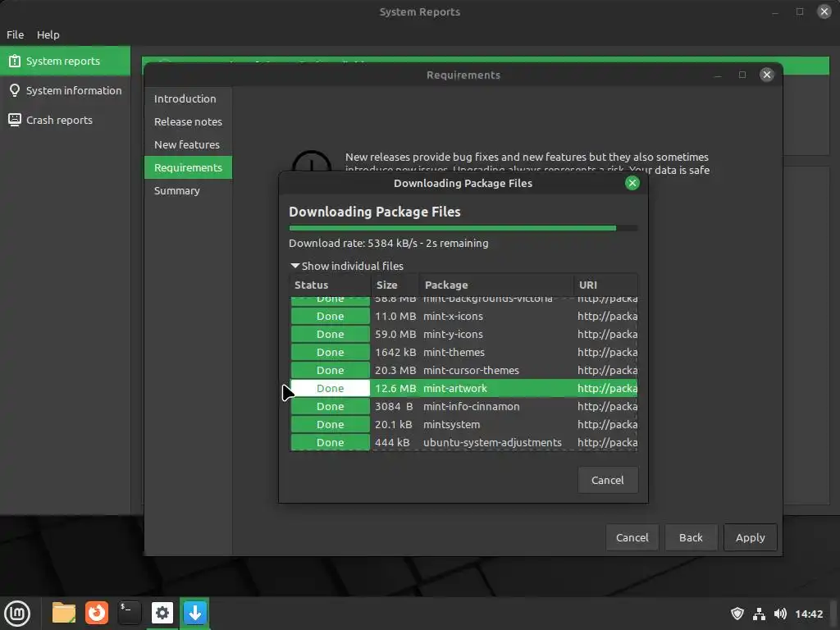Viewport: 840px width, 630px height.
Task: Open the Terminal from the taskbar
Action: pos(129,613)
